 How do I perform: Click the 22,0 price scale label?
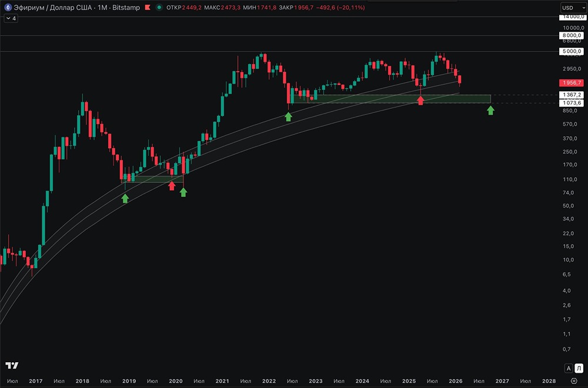click(568, 233)
